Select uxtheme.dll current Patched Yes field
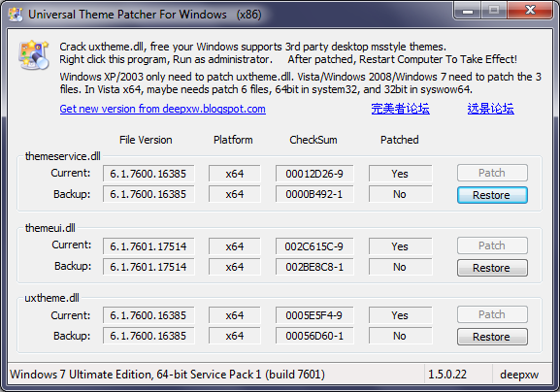Image resolution: width=560 pixels, height=392 pixels. pos(401,315)
